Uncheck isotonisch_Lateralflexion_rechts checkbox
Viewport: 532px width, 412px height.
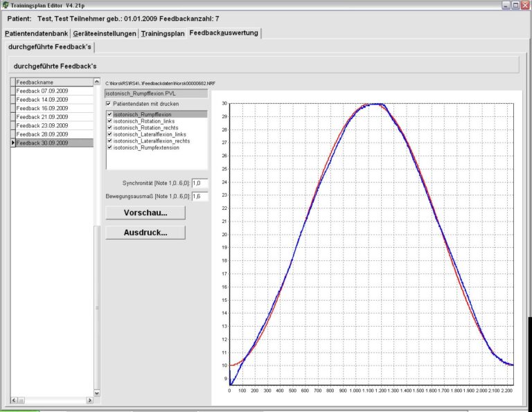(109, 141)
